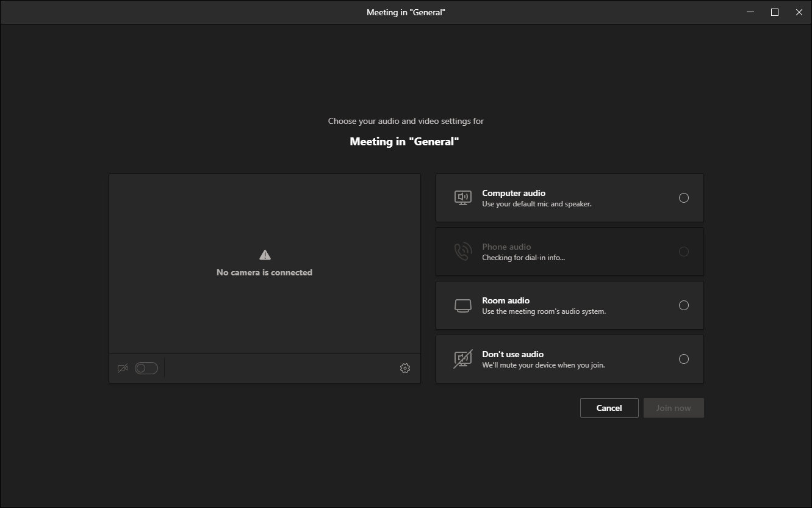Click the "Computer audio" label
Viewport: 812px width, 508px height.
click(x=514, y=193)
